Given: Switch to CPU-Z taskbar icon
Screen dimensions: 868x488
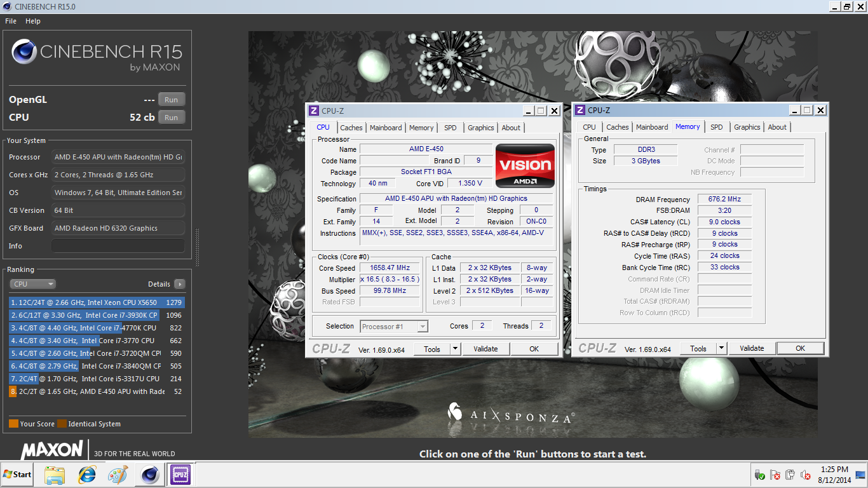Looking at the screenshot, I should (x=180, y=475).
